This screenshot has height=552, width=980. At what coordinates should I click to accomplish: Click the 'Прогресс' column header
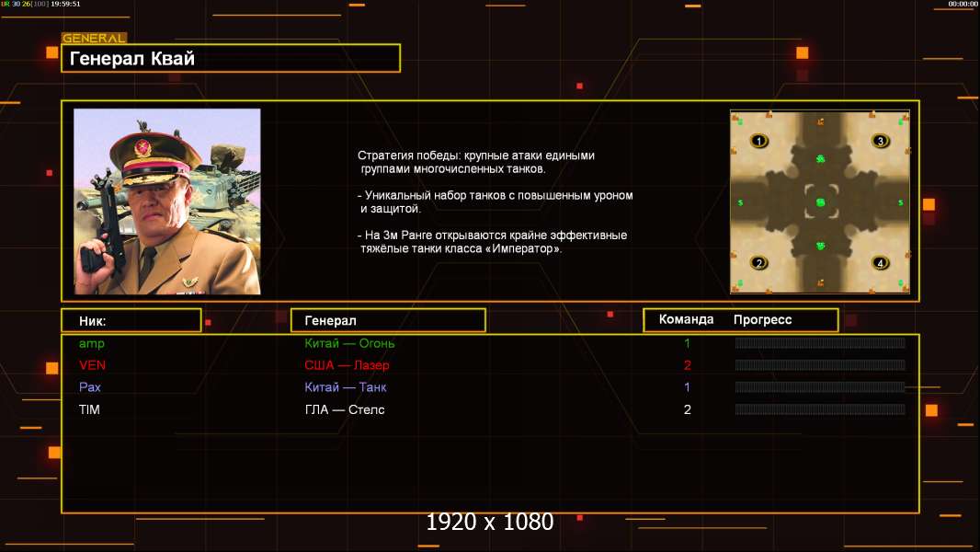click(x=762, y=319)
